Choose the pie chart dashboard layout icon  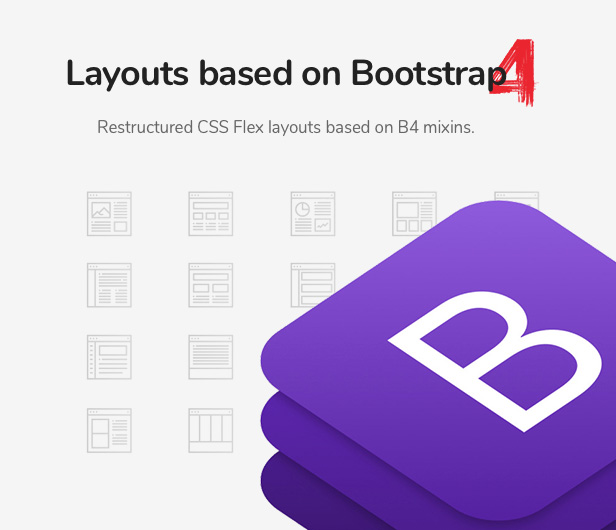(313, 214)
